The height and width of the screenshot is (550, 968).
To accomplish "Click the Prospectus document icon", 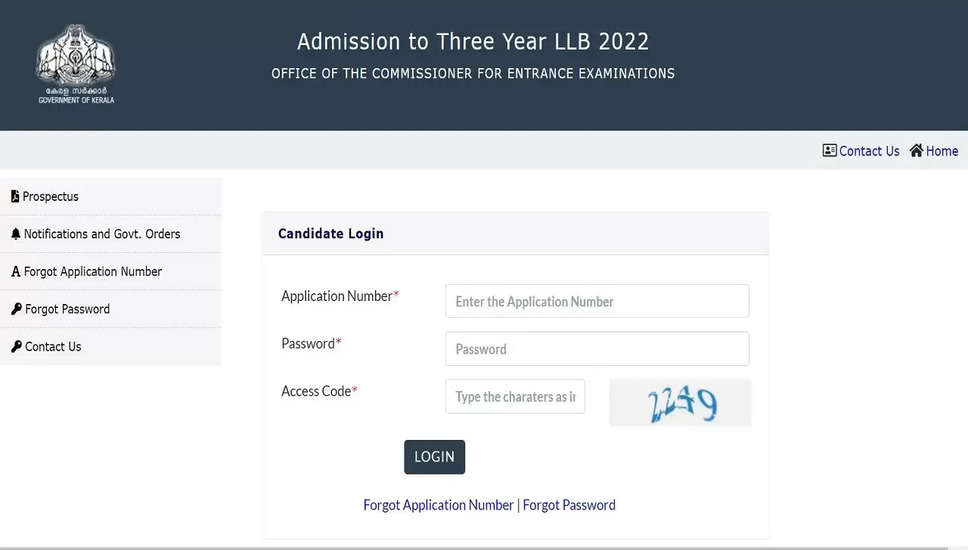I will [x=15, y=197].
